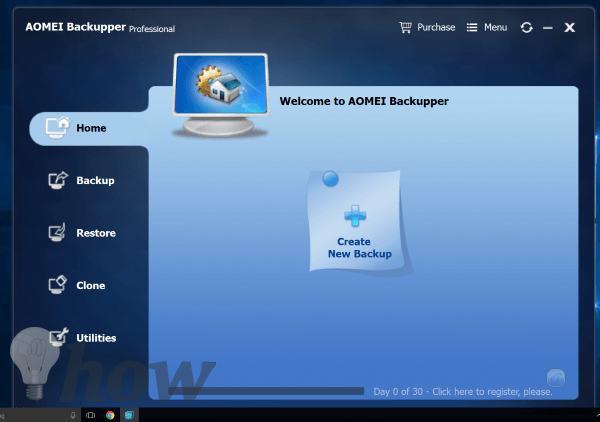Open Chrome from the taskbar
The width and height of the screenshot is (600, 422).
pyautogui.click(x=110, y=415)
